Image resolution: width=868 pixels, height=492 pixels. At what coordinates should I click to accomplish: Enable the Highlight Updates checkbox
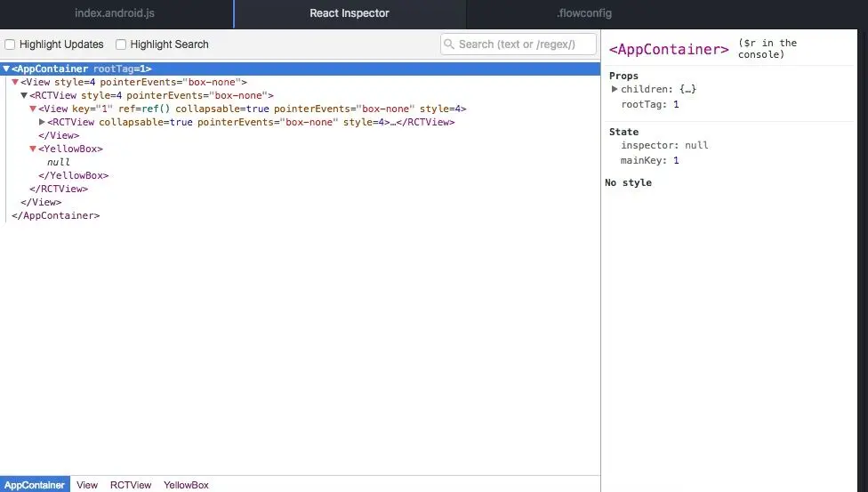point(10,44)
